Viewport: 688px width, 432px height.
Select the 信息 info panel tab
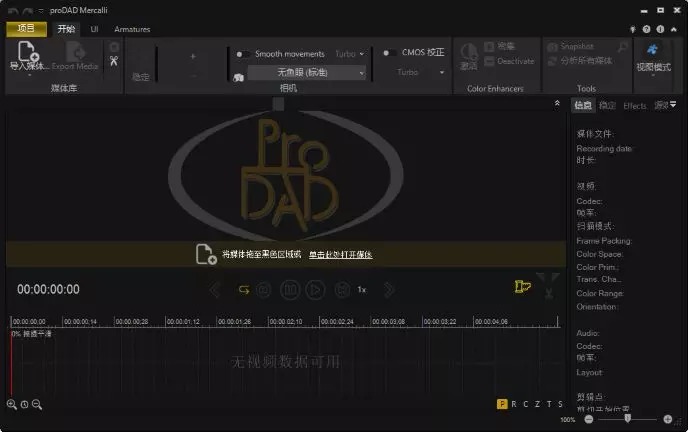pyautogui.click(x=583, y=105)
